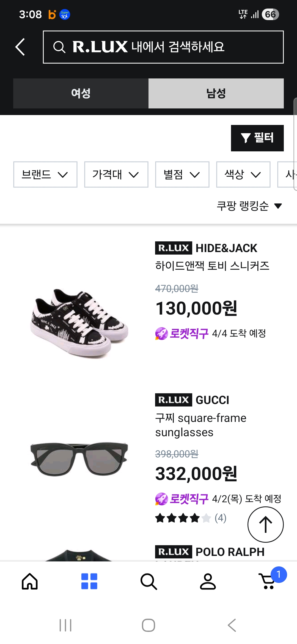Open the my account profile icon
The width and height of the screenshot is (297, 644).
[x=208, y=581]
